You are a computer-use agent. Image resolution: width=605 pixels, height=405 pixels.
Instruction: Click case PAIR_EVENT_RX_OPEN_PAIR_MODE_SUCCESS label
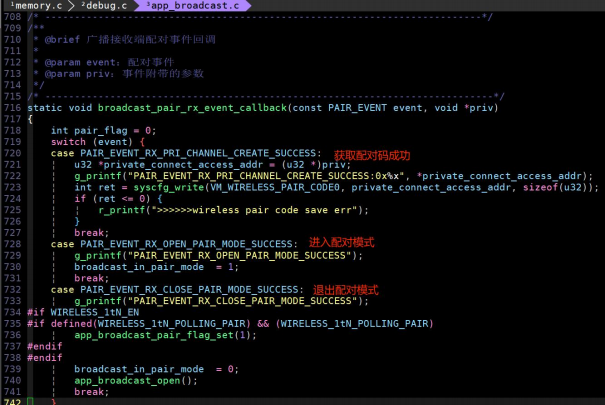tap(174, 244)
